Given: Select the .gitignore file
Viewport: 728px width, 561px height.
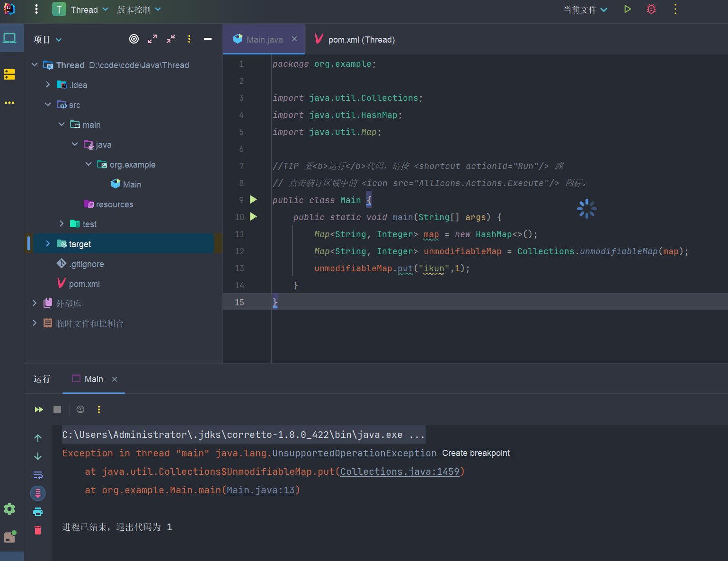Looking at the screenshot, I should tap(80, 264).
